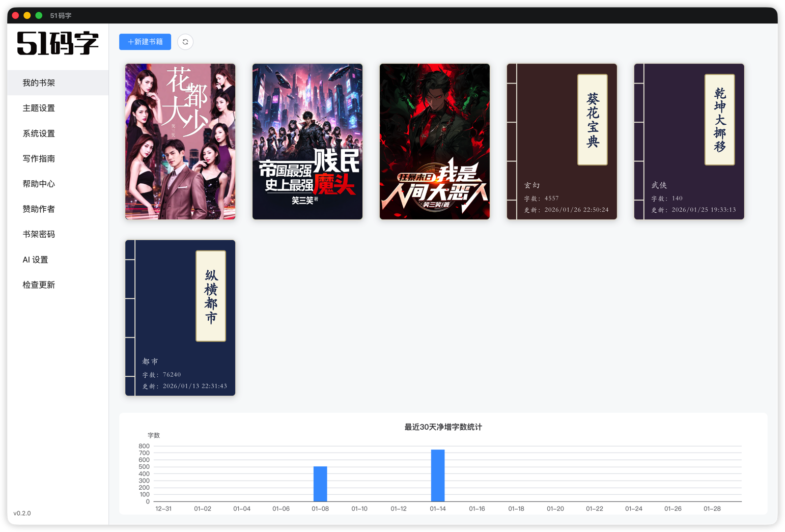Open the 葵花宝典 book

click(562, 141)
